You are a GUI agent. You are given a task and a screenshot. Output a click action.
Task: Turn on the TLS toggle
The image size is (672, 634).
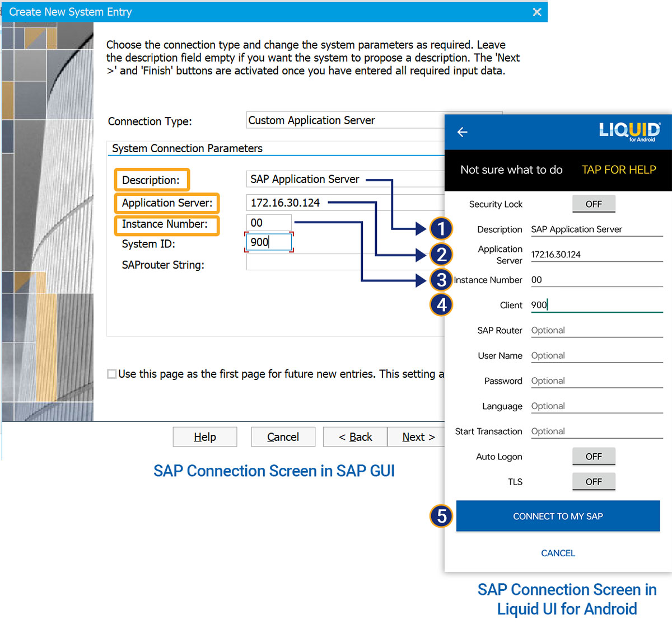[593, 482]
